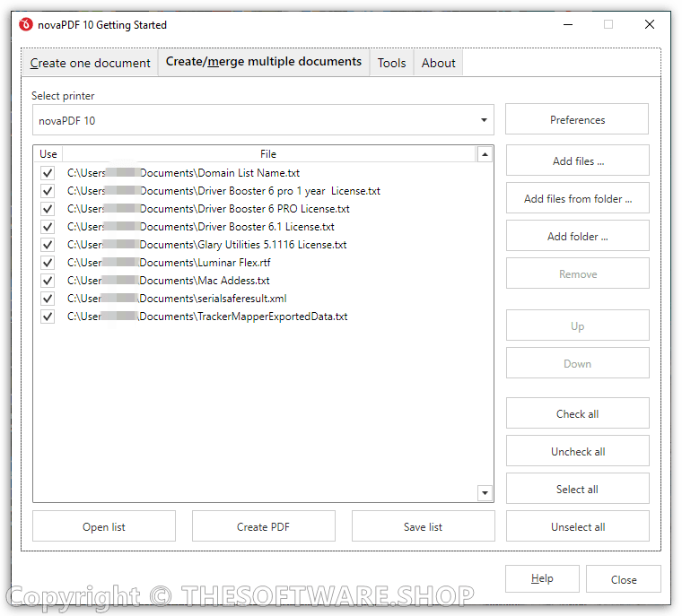Click Add files ... button
Image resolution: width=682 pixels, height=616 pixels.
point(578,161)
